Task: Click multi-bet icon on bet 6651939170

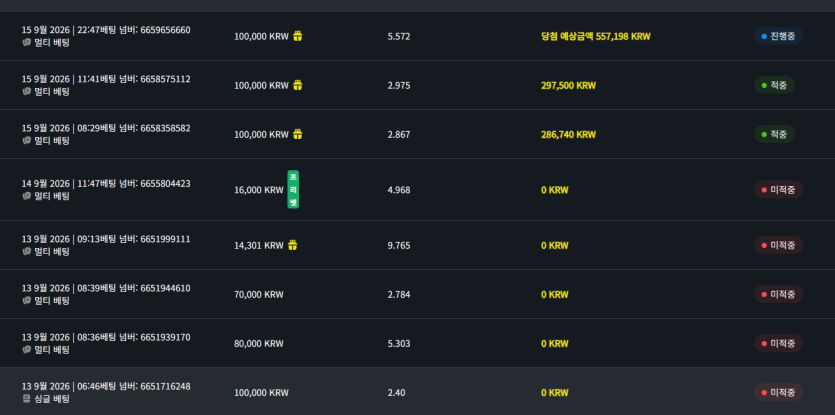Action: tap(27, 349)
